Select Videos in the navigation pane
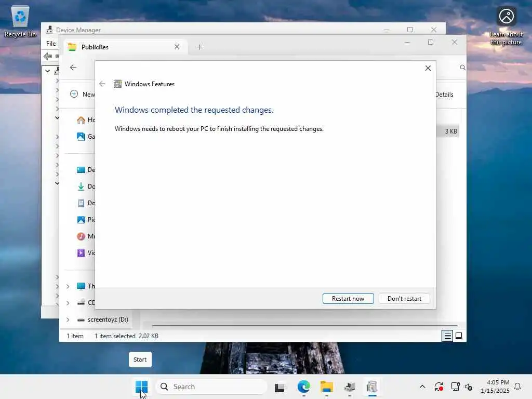532x399 pixels. click(x=86, y=253)
